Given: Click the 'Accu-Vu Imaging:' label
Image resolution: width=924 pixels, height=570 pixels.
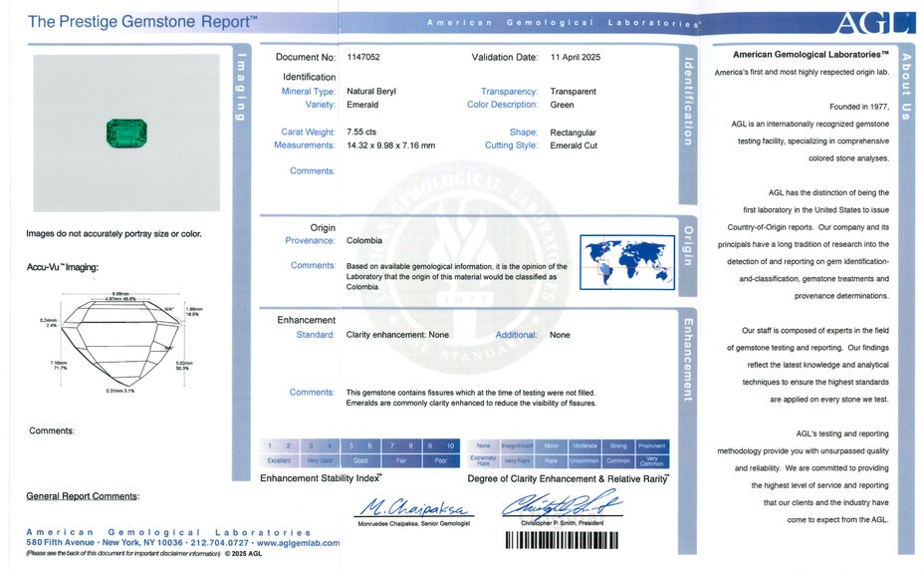Looking at the screenshot, I should [63, 267].
